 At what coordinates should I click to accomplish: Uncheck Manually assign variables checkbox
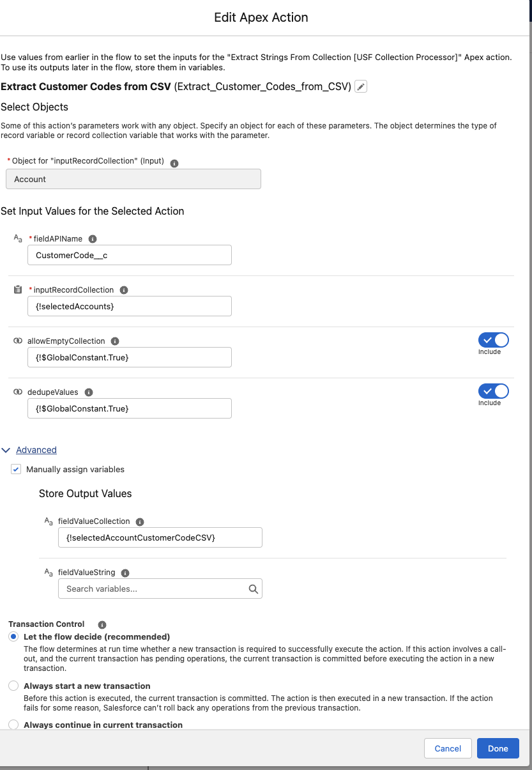[17, 469]
